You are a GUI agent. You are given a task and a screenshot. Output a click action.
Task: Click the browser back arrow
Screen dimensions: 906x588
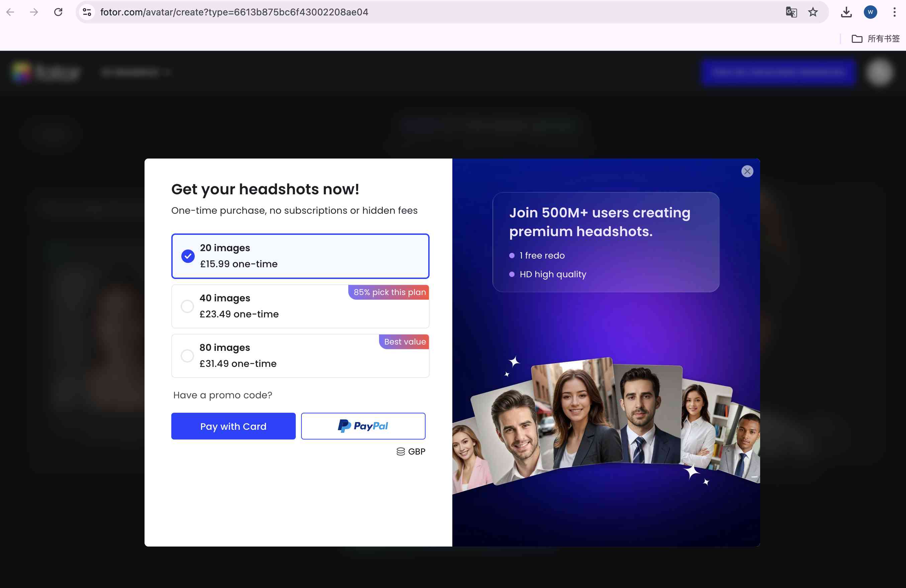click(x=10, y=12)
